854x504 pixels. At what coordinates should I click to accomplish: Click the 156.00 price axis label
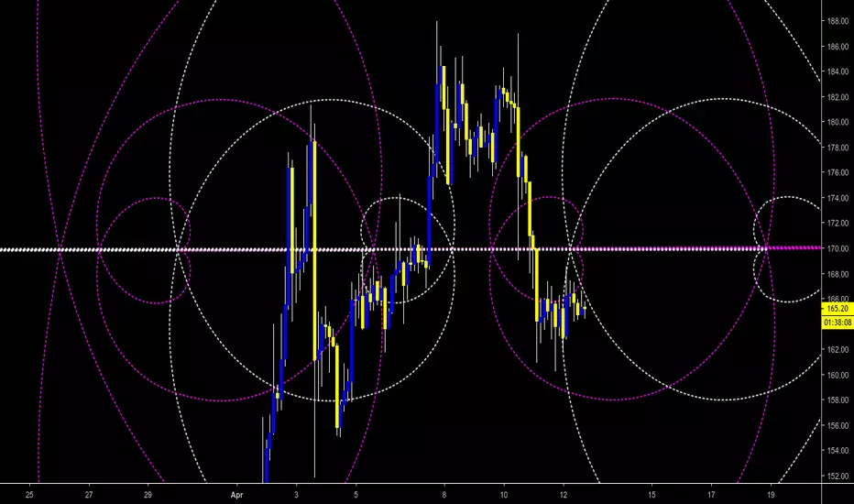838,426
